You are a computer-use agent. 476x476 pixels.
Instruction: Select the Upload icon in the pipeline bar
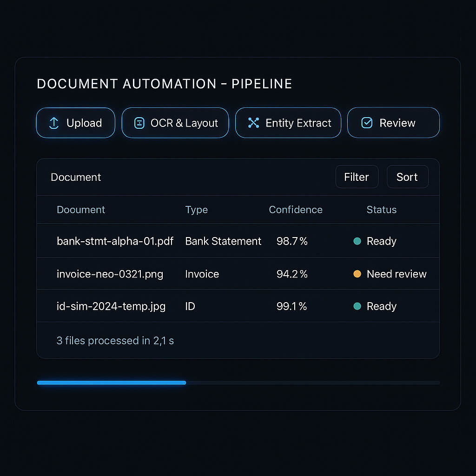53,123
